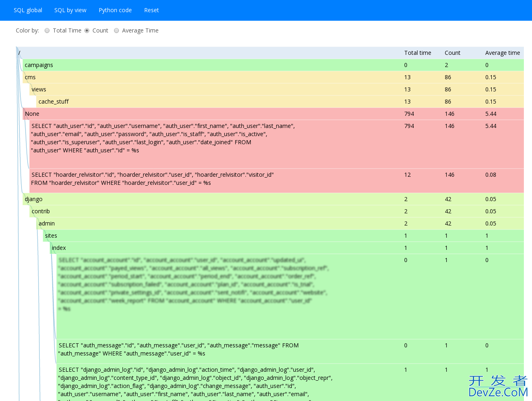The height and width of the screenshot is (401, 532).
Task: Click the Total time column header
Action: pos(418,53)
